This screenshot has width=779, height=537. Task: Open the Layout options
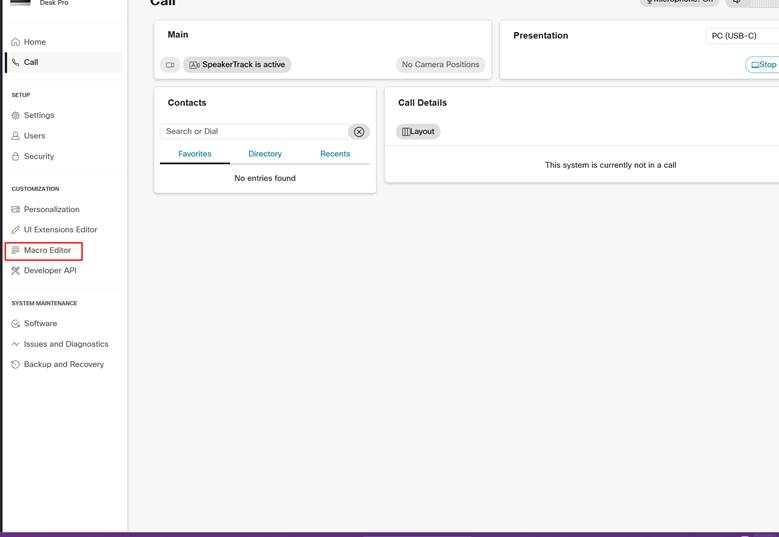click(418, 132)
